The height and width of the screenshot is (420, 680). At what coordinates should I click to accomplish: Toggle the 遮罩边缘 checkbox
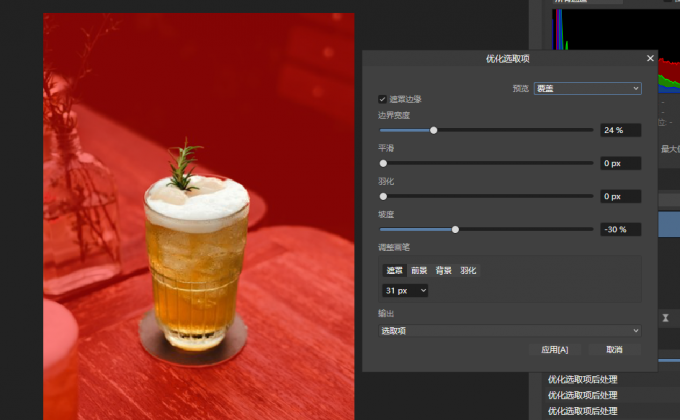pos(382,99)
